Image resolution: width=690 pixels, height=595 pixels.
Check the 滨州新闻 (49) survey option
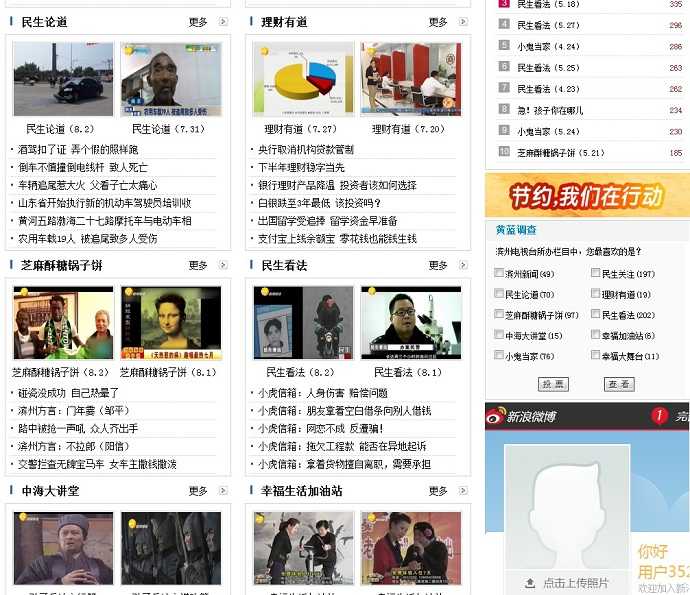[x=499, y=273]
